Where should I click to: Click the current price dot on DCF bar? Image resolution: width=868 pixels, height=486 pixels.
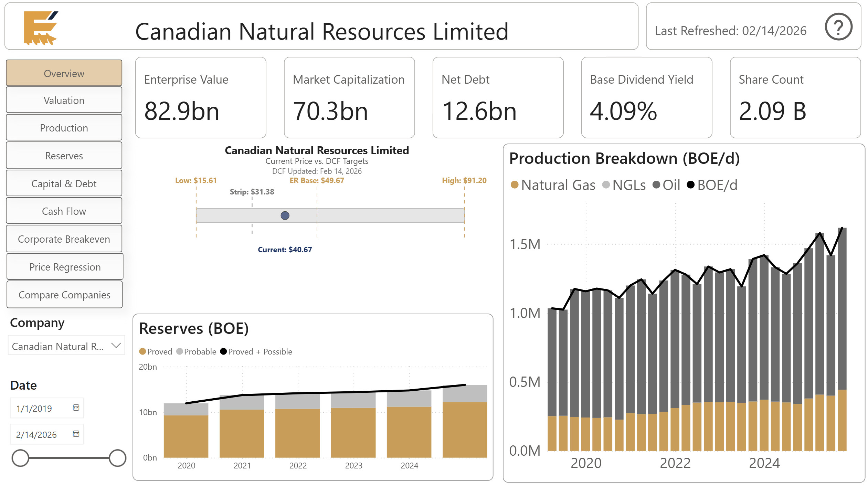285,215
